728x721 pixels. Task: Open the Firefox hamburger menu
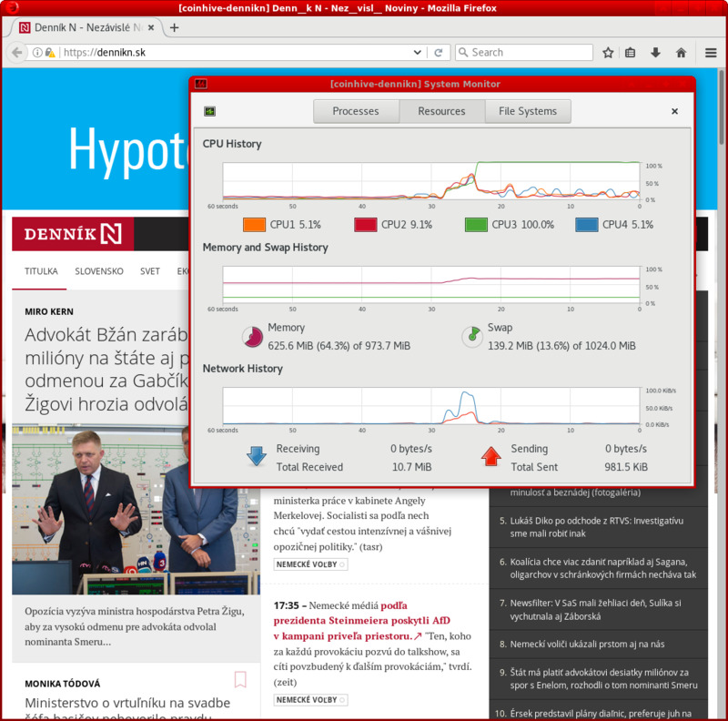pyautogui.click(x=711, y=53)
